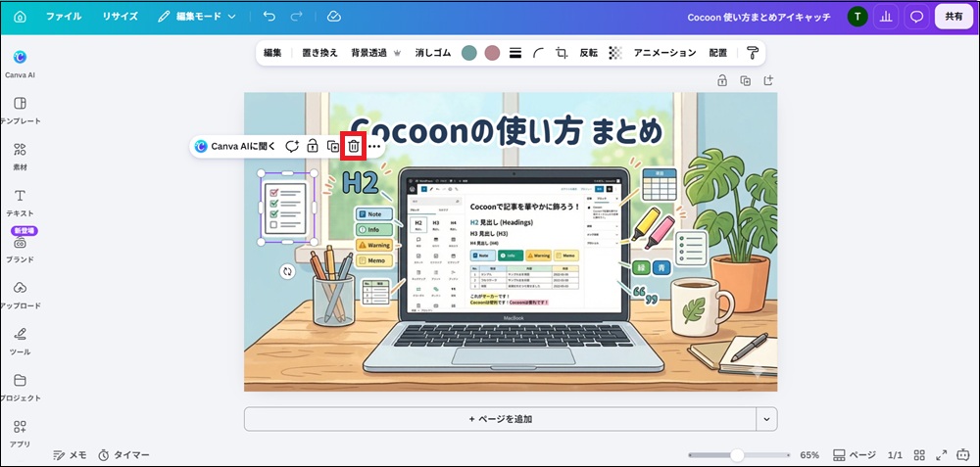The image size is (980, 467).
Task: Redo the last action
Action: 297,17
